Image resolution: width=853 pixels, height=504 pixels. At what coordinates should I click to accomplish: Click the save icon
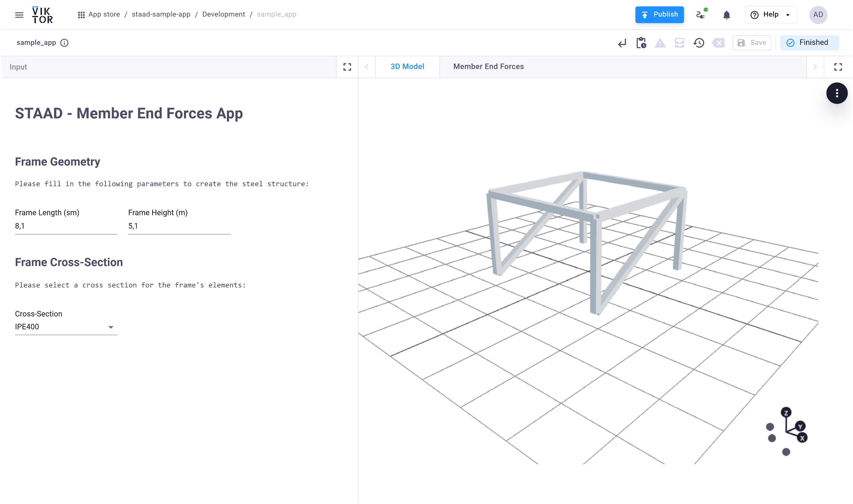(741, 42)
